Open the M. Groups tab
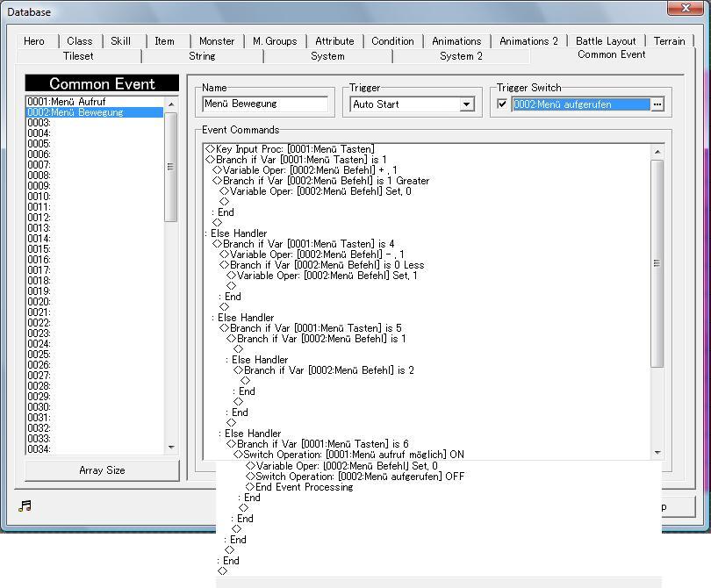This screenshot has height=588, width=711. [275, 41]
